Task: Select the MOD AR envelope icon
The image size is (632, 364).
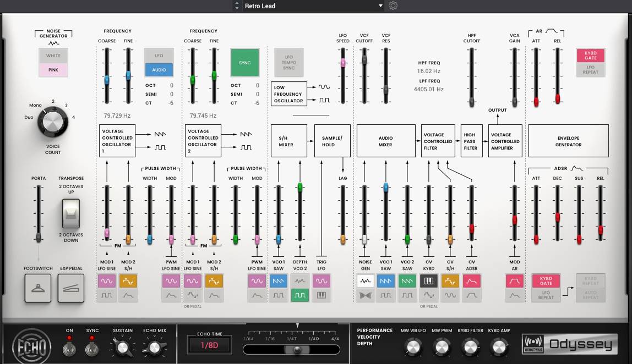Action: (514, 281)
